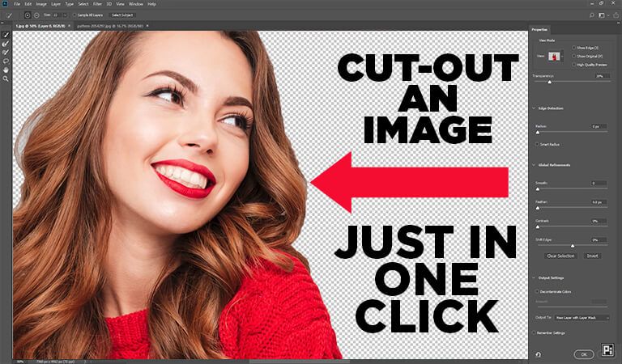The image size is (622, 364).
Task: Open the Layer menu
Action: [56, 4]
